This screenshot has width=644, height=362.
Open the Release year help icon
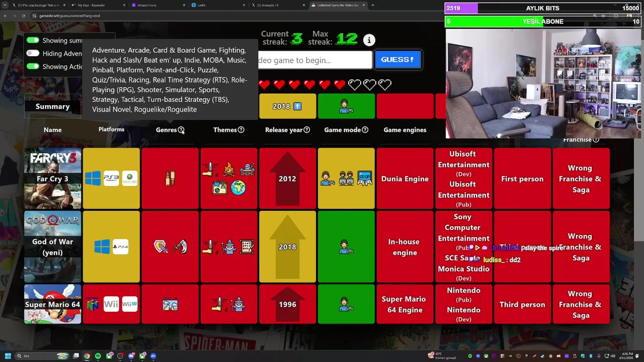point(306,130)
